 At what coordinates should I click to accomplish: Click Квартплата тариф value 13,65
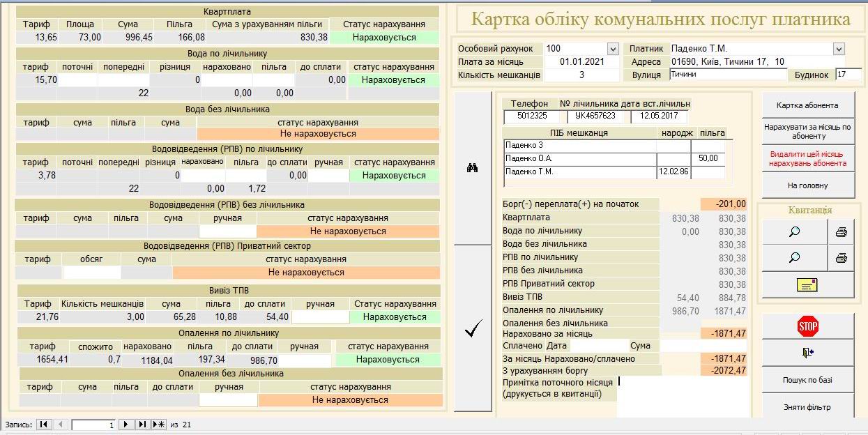pyautogui.click(x=36, y=38)
